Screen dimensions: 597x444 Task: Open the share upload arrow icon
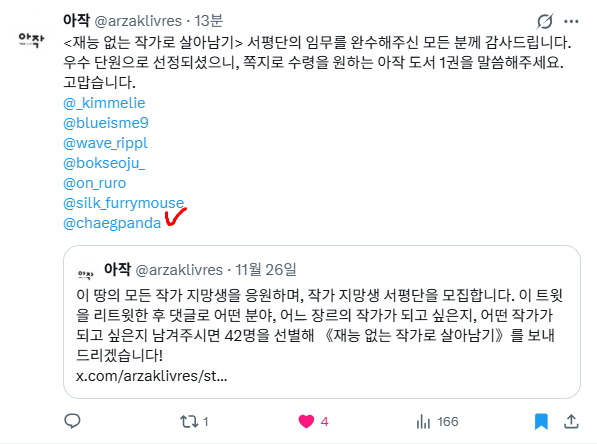tap(571, 421)
